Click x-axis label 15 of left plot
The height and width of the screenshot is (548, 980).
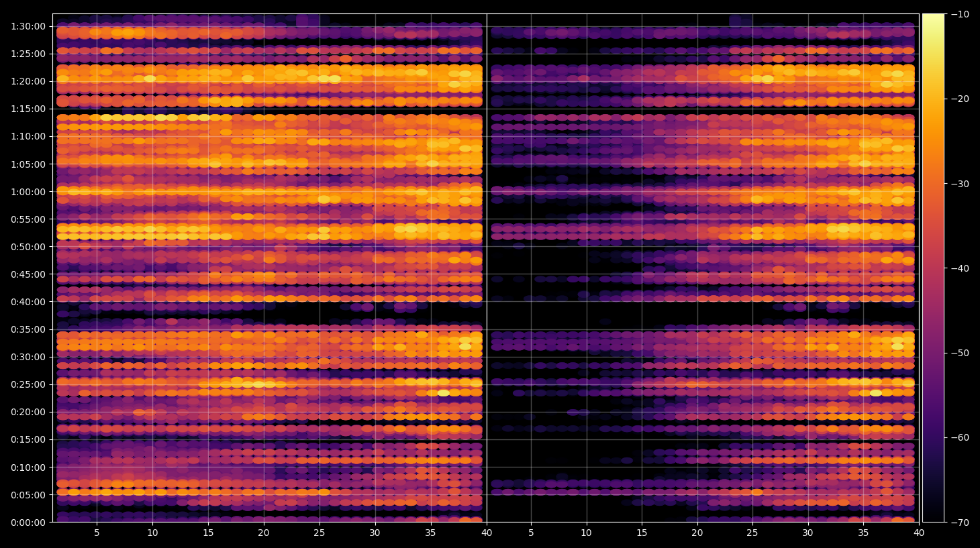[208, 533]
